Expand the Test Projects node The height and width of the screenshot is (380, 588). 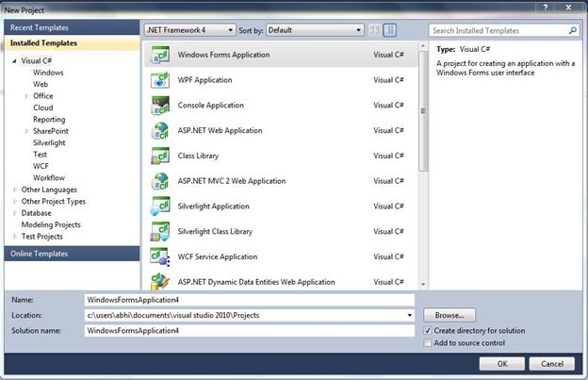click(x=15, y=237)
